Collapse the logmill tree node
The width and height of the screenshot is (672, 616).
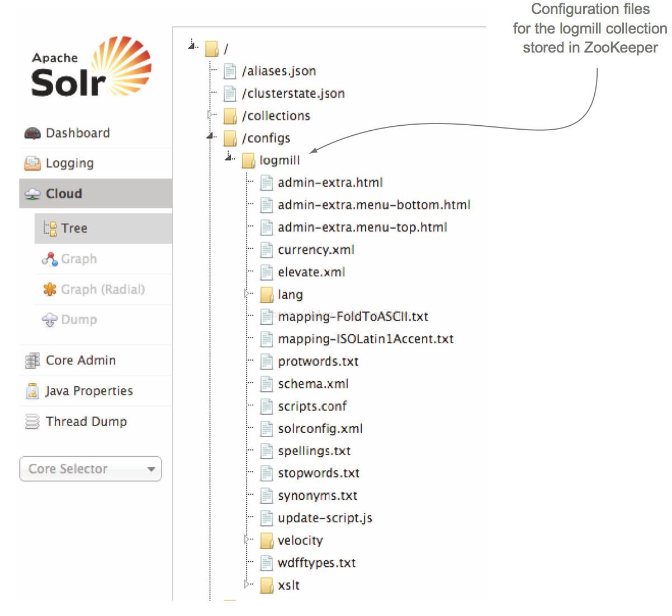click(229, 157)
